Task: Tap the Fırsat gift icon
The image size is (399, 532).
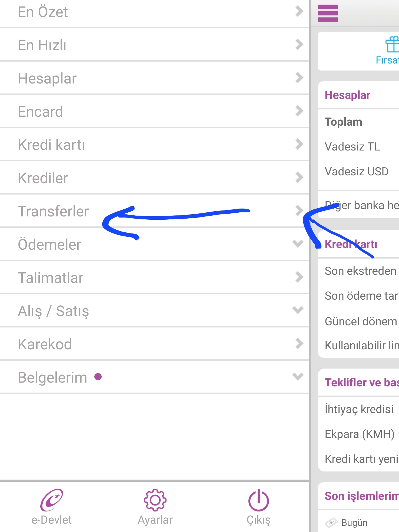Action: click(392, 45)
